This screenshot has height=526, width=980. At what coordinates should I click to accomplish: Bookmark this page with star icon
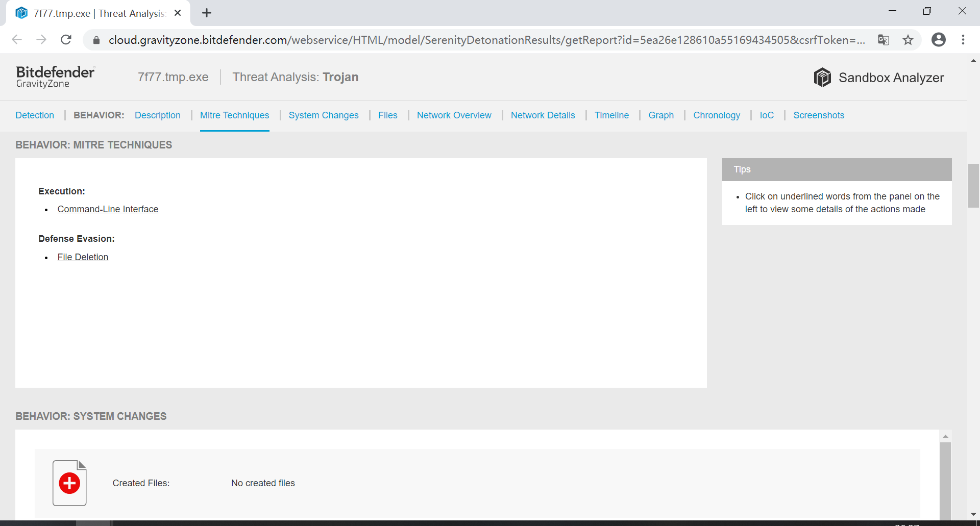[908, 40]
